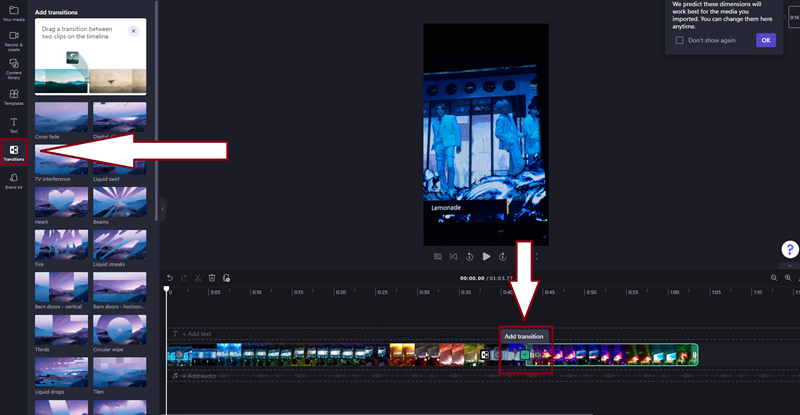
Task: Open the Content library sidebar tab
Action: pos(14,69)
